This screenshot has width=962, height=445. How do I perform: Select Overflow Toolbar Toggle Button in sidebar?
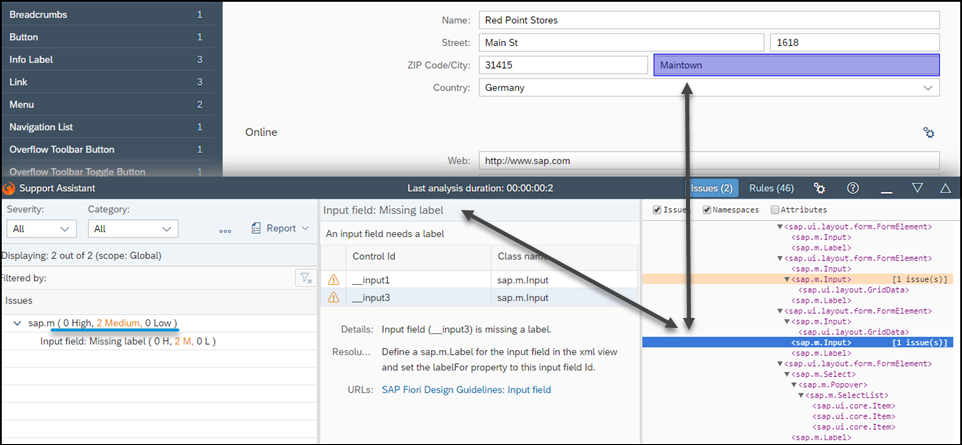106,169
